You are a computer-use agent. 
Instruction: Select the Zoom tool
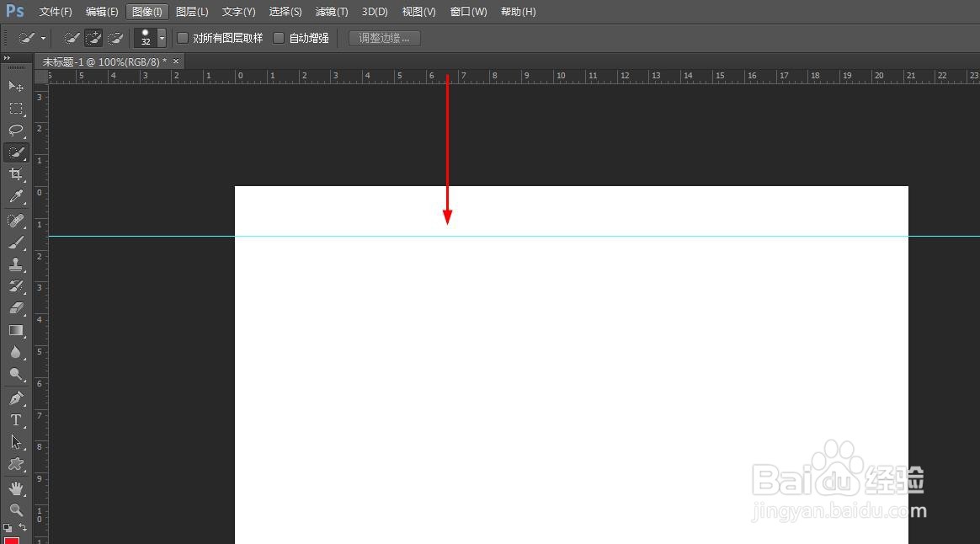point(16,509)
